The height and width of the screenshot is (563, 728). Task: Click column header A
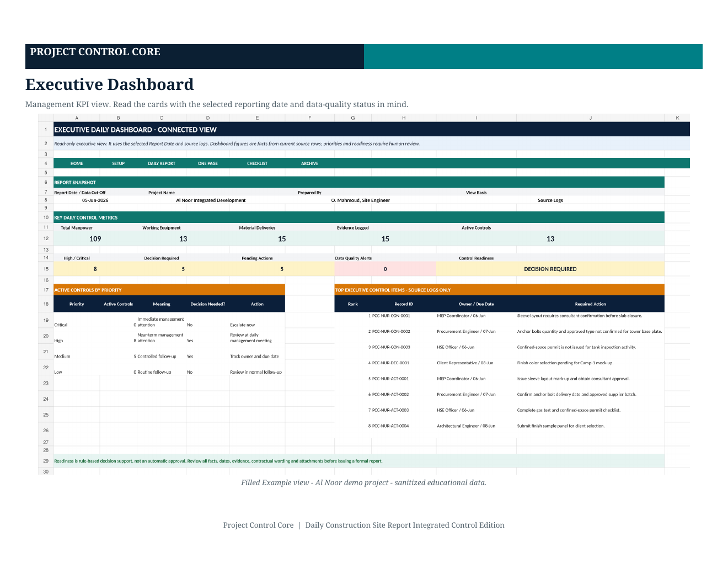(77, 118)
